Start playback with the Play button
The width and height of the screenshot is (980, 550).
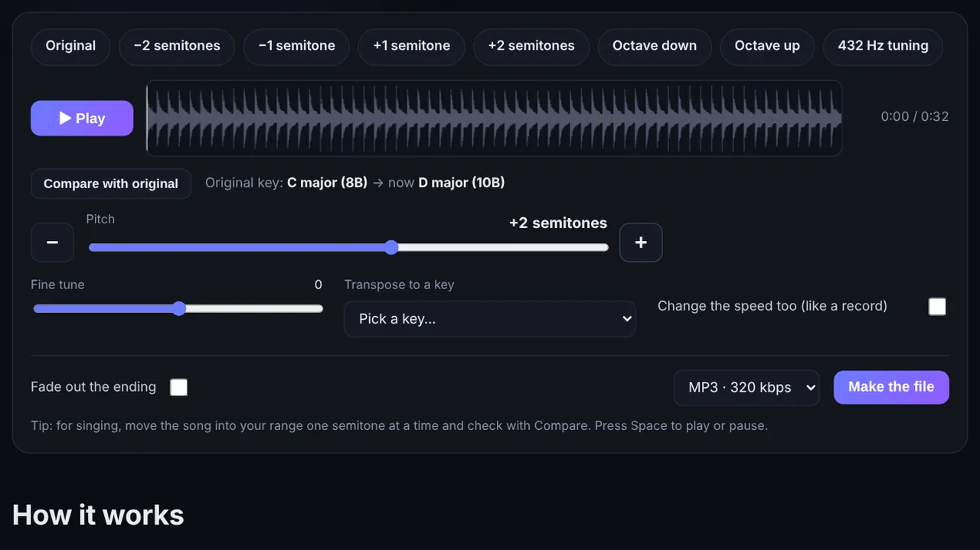(x=82, y=119)
